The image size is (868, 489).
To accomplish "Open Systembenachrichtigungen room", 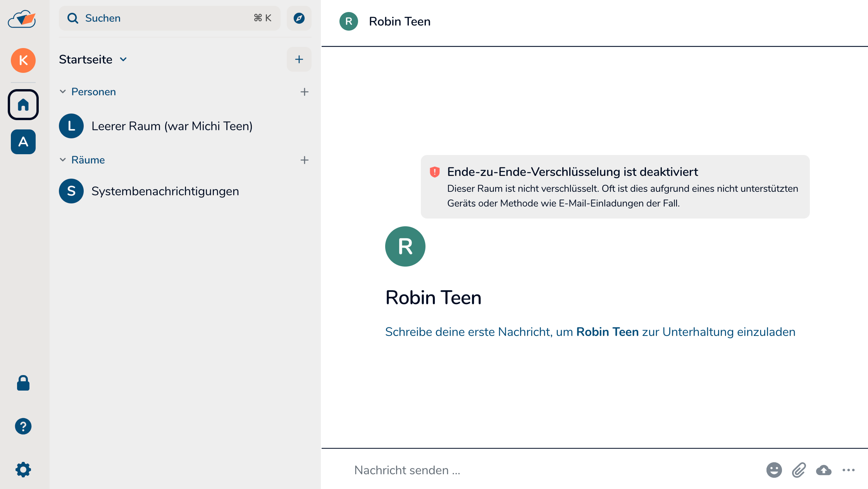I will point(165,191).
